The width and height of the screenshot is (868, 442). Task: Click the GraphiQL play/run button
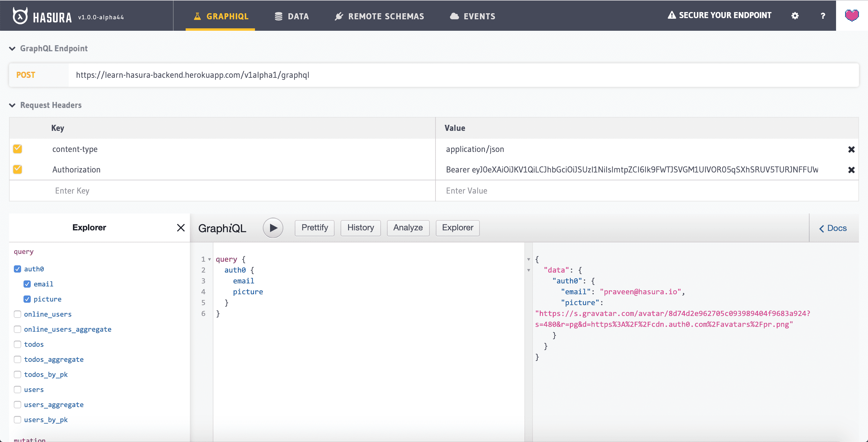pyautogui.click(x=273, y=227)
